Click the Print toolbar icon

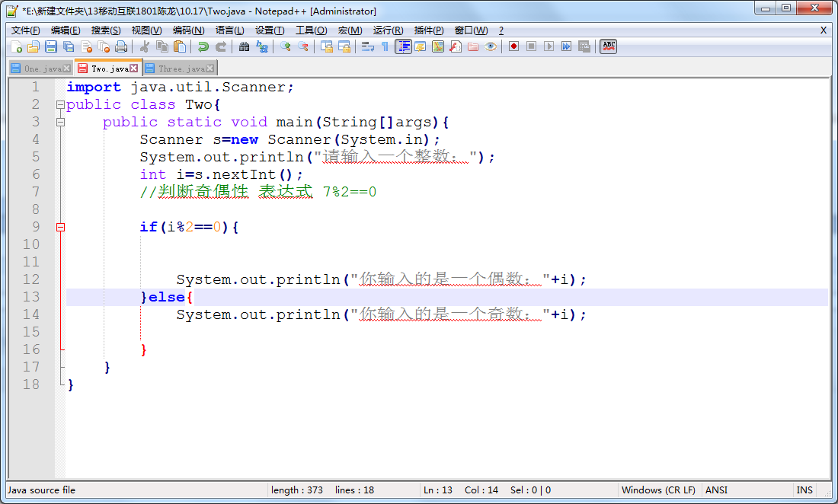tap(121, 46)
